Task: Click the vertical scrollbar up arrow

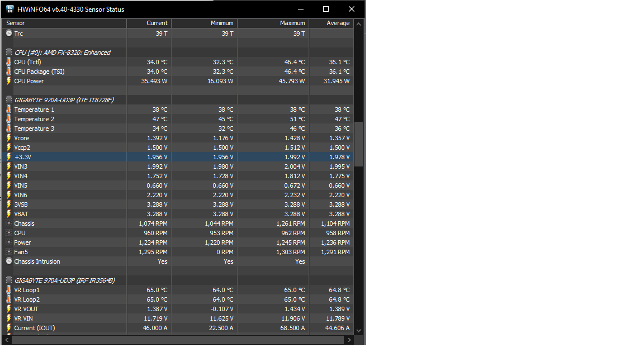Action: coord(358,24)
